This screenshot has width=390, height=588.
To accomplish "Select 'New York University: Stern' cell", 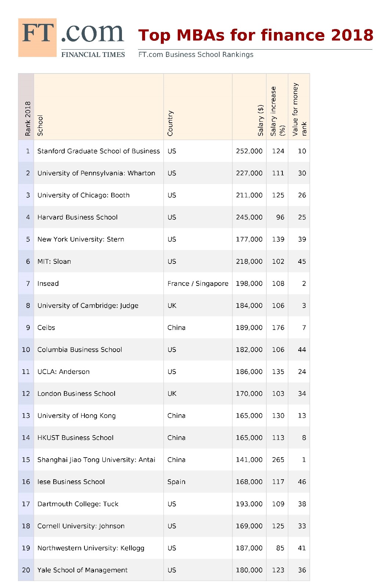I will (99, 239).
